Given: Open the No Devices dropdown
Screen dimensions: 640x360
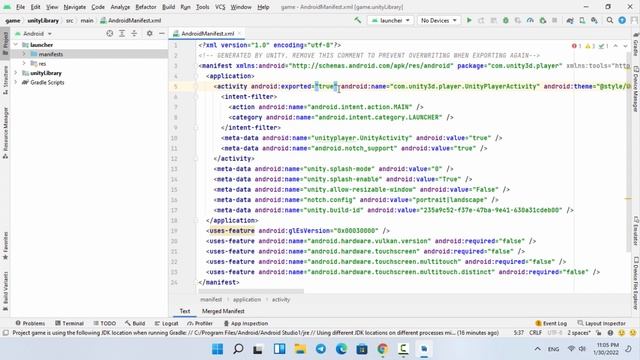Looking at the screenshot, I should tap(439, 20).
